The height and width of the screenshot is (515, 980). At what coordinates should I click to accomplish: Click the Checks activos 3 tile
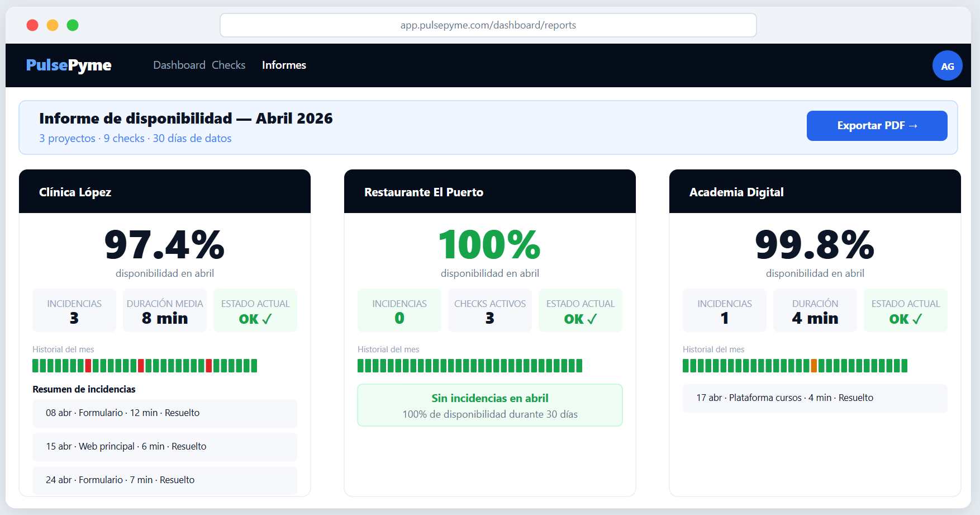490,310
